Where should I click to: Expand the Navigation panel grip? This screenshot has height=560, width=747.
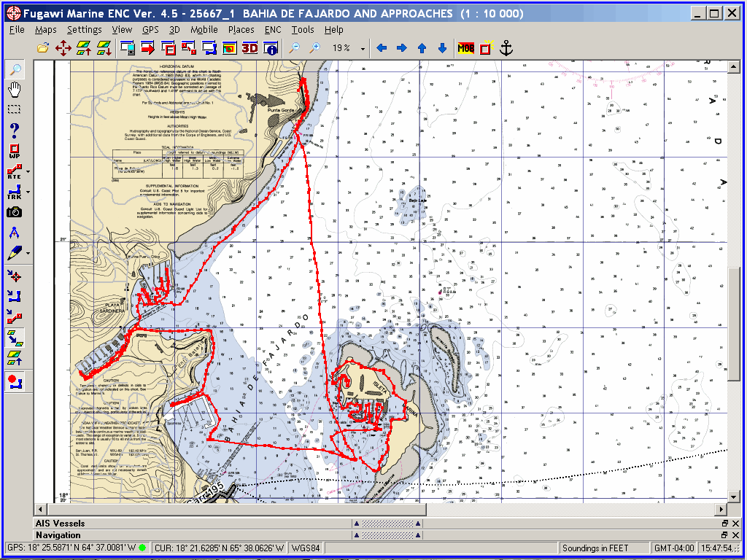point(387,535)
